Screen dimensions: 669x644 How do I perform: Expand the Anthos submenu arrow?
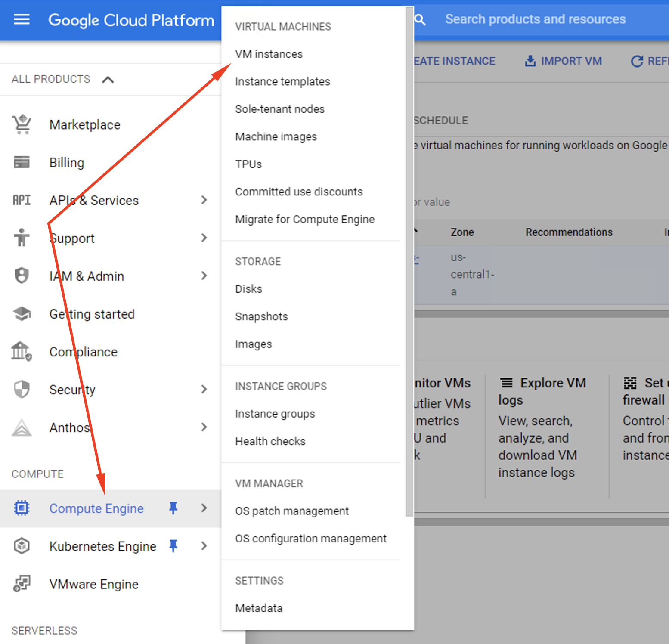pyautogui.click(x=204, y=427)
